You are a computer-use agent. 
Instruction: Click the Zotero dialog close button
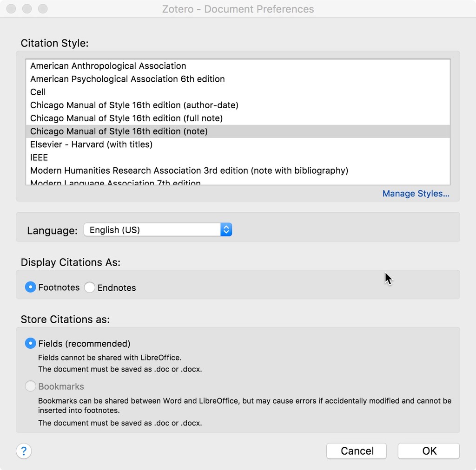[10, 8]
